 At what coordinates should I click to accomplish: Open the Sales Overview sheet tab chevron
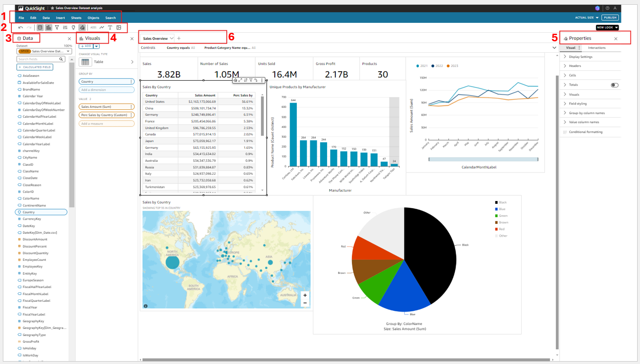(172, 38)
